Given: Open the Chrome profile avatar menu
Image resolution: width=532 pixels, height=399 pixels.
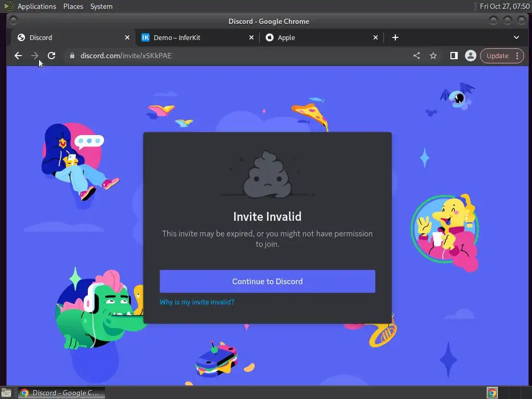Looking at the screenshot, I should pyautogui.click(x=471, y=56).
